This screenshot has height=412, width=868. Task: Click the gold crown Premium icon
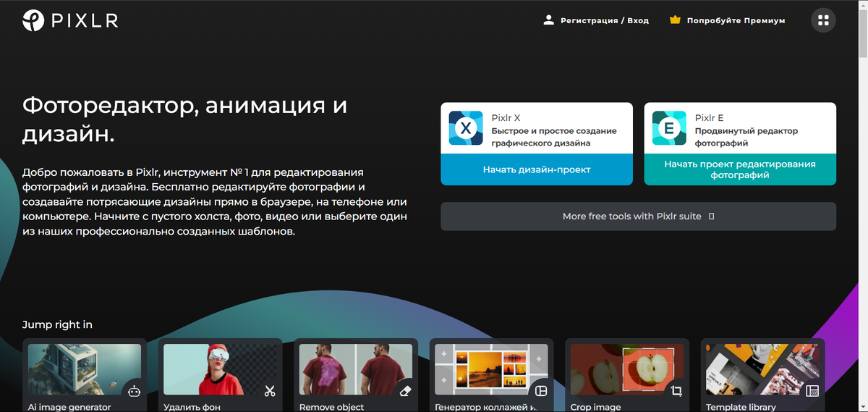tap(675, 20)
